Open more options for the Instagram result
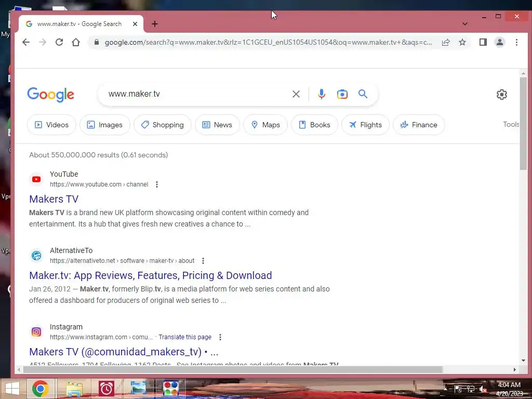 coord(220,337)
